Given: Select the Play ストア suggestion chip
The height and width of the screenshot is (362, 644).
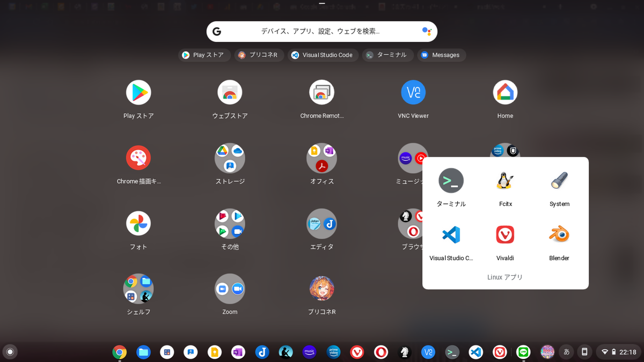Looking at the screenshot, I should (x=204, y=55).
